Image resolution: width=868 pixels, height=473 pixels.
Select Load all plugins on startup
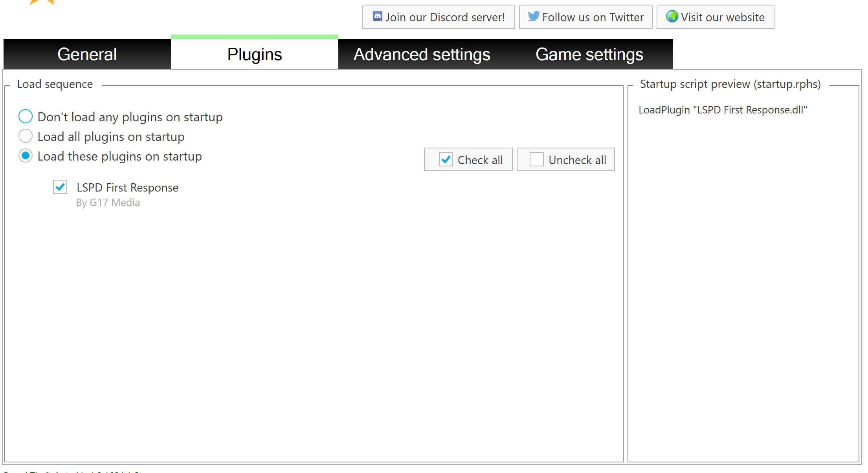26,136
